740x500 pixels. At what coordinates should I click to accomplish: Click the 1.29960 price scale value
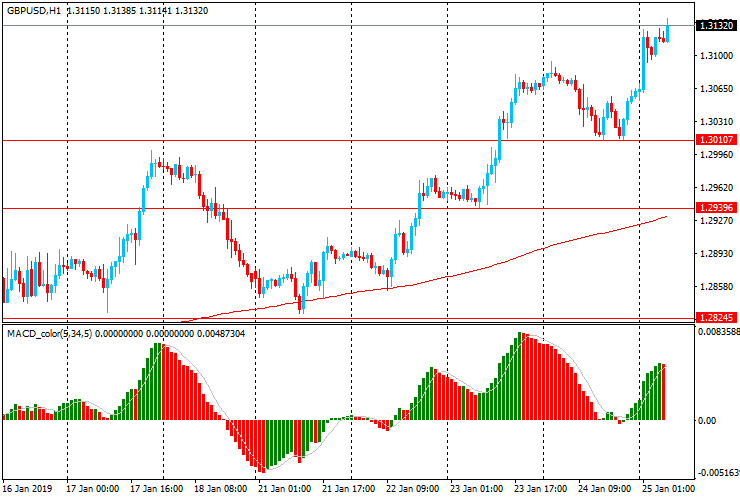tap(714, 155)
